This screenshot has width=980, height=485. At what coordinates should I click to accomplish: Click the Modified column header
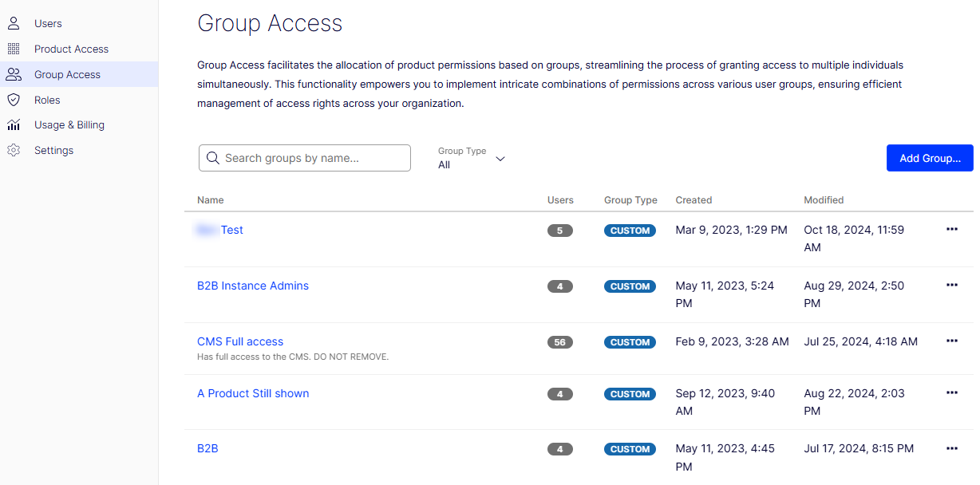coord(824,200)
